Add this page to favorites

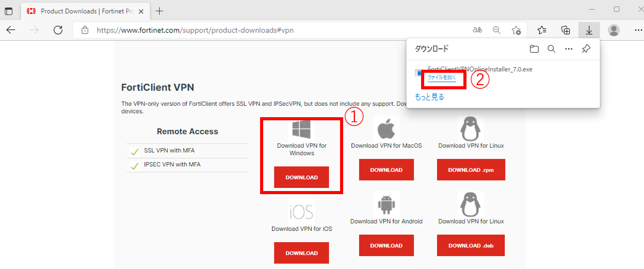point(516,30)
